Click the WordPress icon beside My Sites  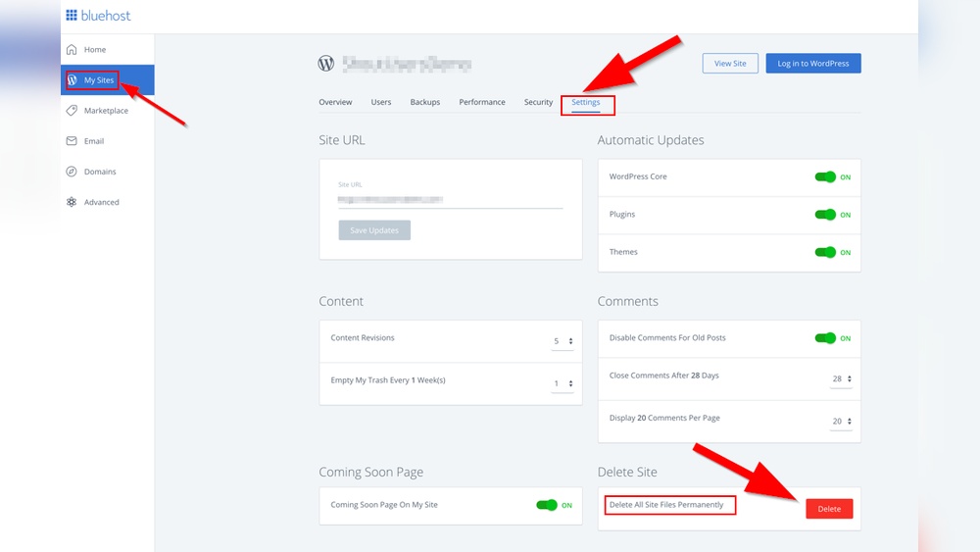coord(73,80)
